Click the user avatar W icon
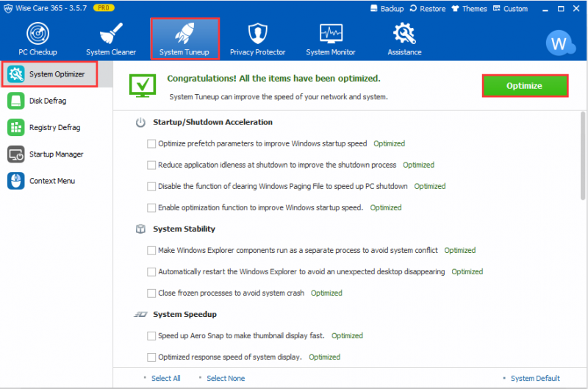588x389 pixels. [x=560, y=43]
